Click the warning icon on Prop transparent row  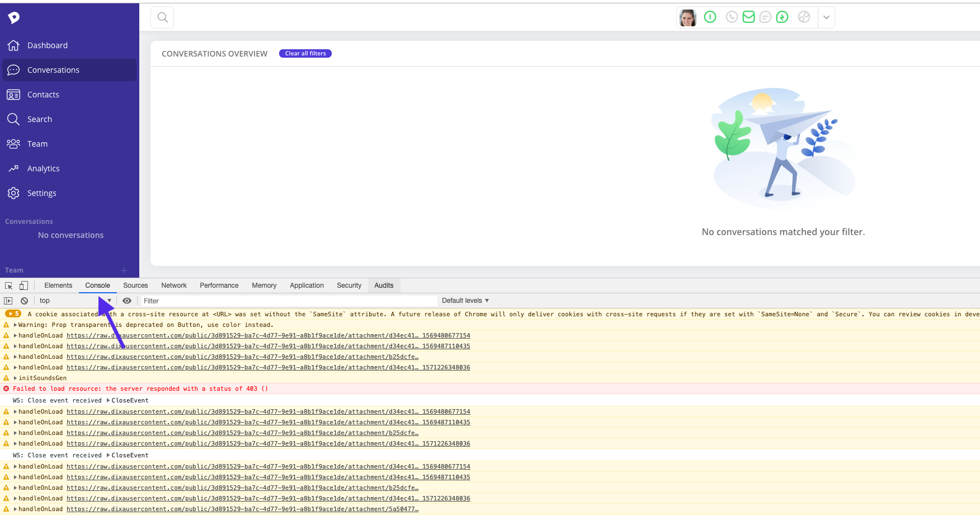[x=6, y=325]
